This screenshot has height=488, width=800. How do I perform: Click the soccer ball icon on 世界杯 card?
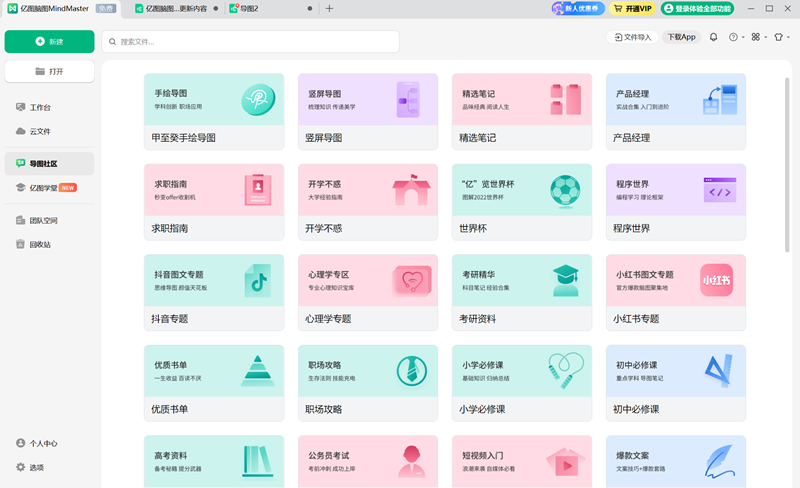click(x=565, y=189)
